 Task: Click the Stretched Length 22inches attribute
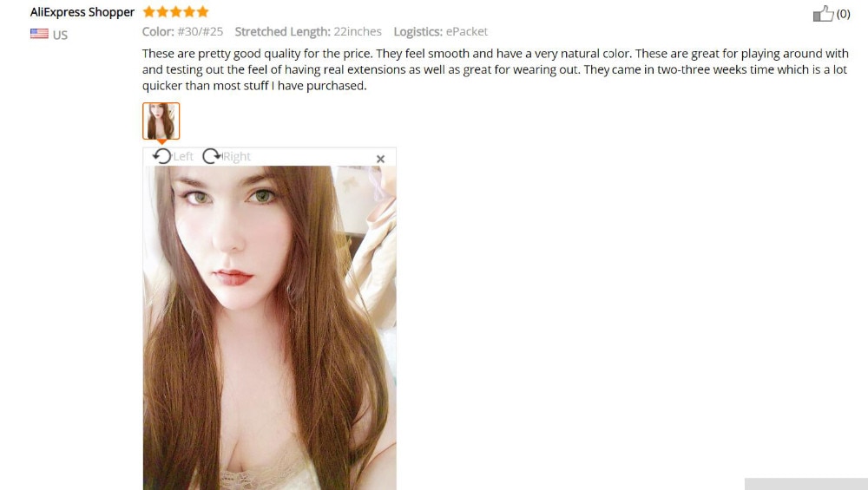308,31
